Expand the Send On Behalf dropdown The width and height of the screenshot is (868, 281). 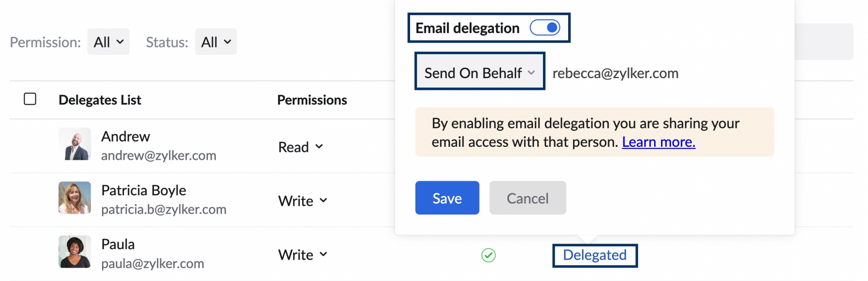point(480,73)
